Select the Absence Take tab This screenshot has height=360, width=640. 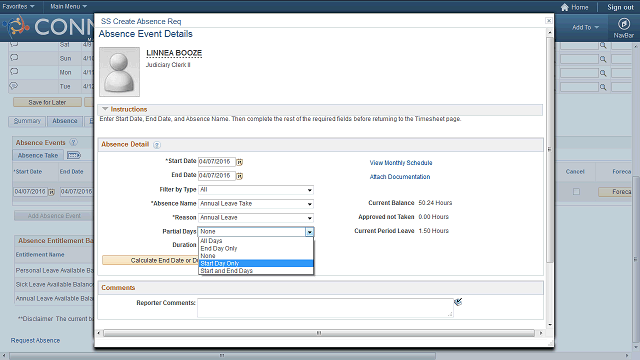(38, 156)
